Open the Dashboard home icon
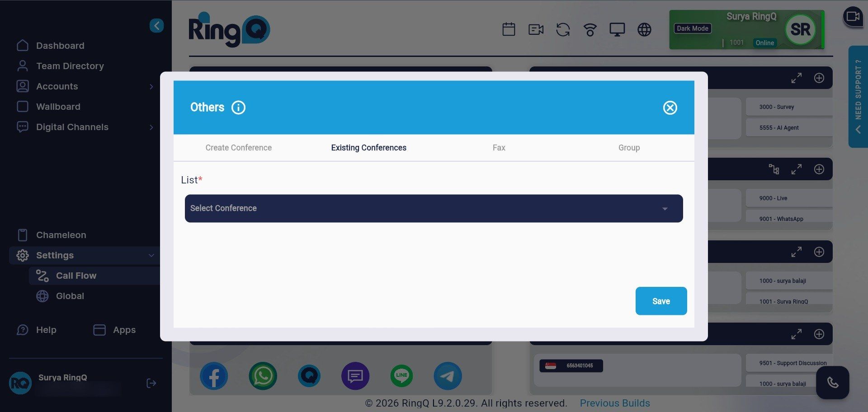868x412 pixels. pos(23,46)
